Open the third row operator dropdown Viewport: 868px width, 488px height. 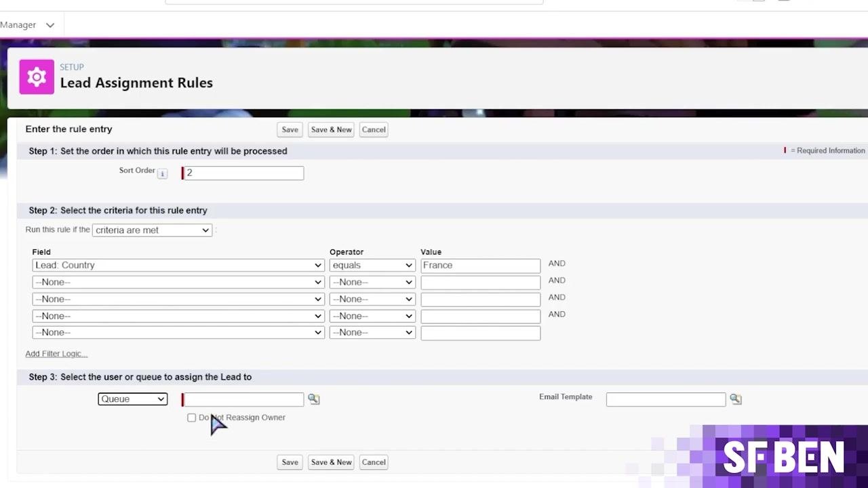click(x=372, y=299)
